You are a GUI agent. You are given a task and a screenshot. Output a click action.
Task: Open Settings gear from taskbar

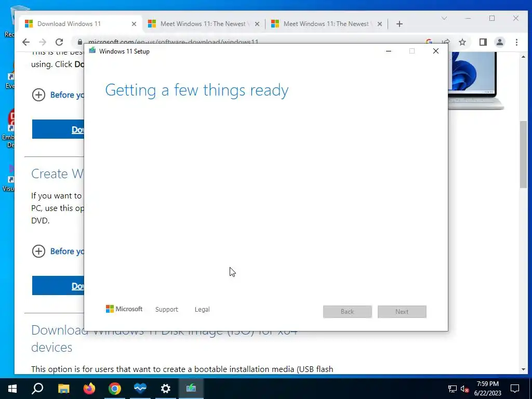pyautogui.click(x=166, y=389)
